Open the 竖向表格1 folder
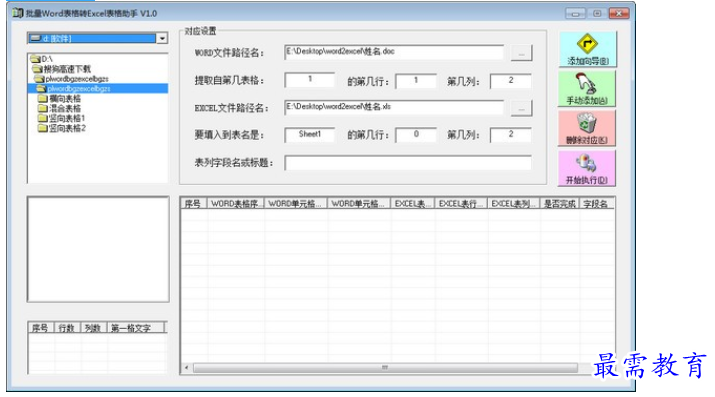Image resolution: width=715 pixels, height=397 pixels. point(62,119)
